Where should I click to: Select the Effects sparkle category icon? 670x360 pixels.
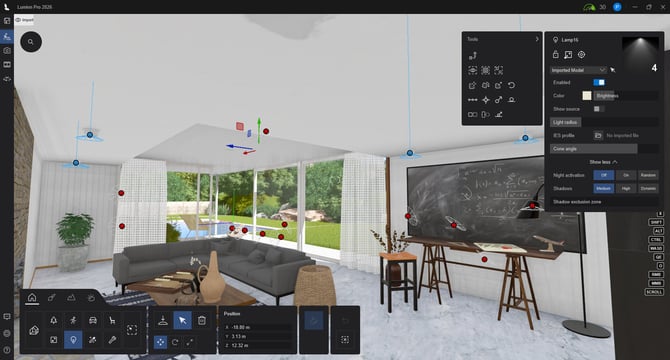(x=93, y=340)
